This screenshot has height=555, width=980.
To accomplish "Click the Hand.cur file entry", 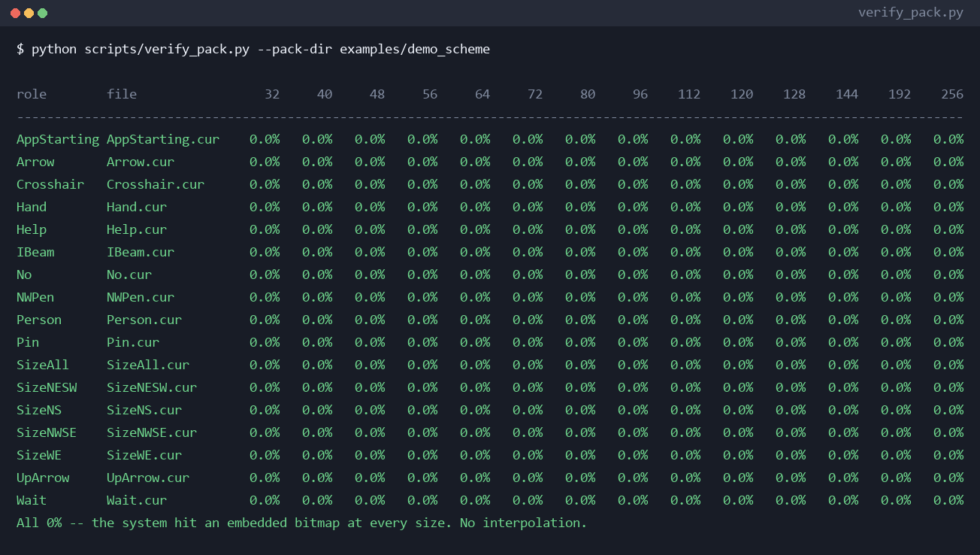I will click(x=137, y=207).
